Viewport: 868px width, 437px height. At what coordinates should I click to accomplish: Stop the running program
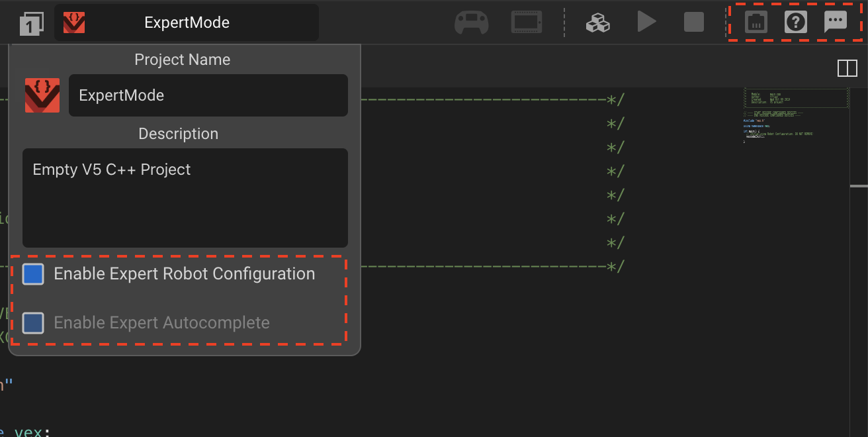tap(693, 23)
